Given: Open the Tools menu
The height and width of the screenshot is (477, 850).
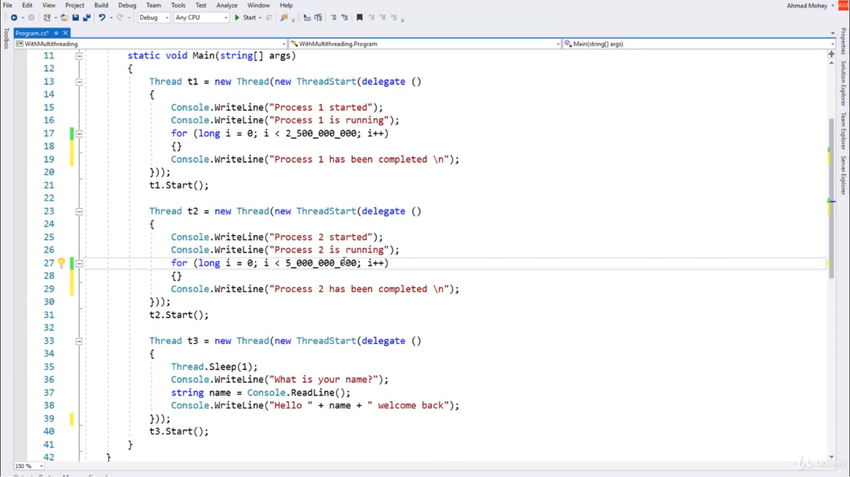Looking at the screenshot, I should (178, 5).
